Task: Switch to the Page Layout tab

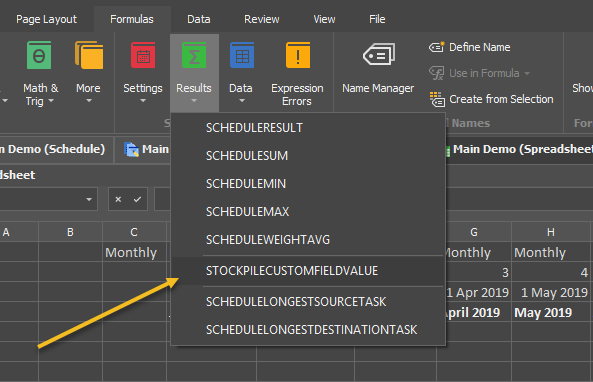Action: 47,19
